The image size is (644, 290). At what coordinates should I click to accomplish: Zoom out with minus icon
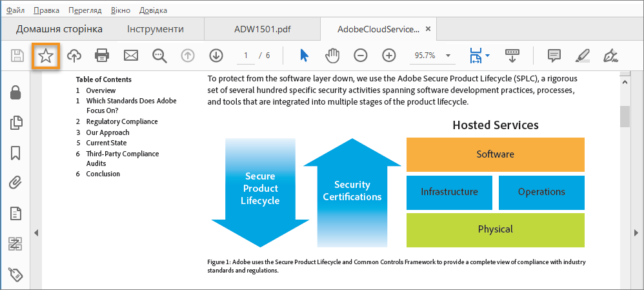click(361, 56)
